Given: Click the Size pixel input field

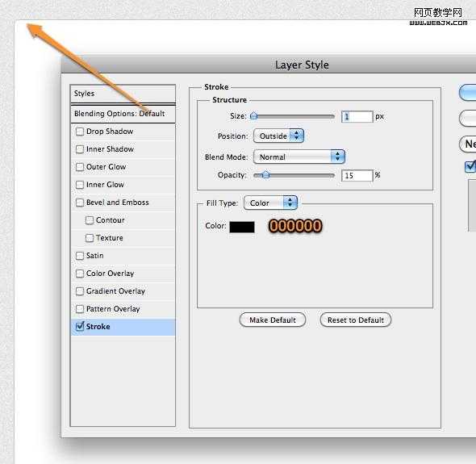Looking at the screenshot, I should [357, 117].
